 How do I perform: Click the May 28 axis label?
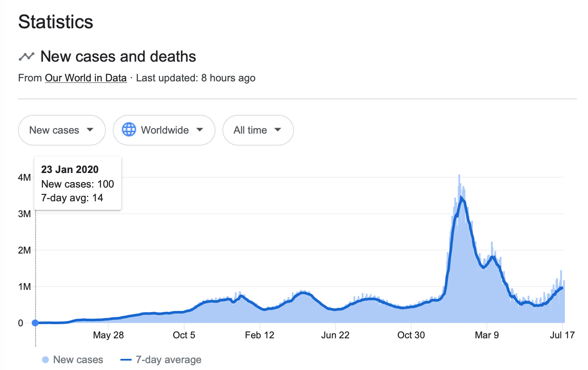[x=108, y=335]
